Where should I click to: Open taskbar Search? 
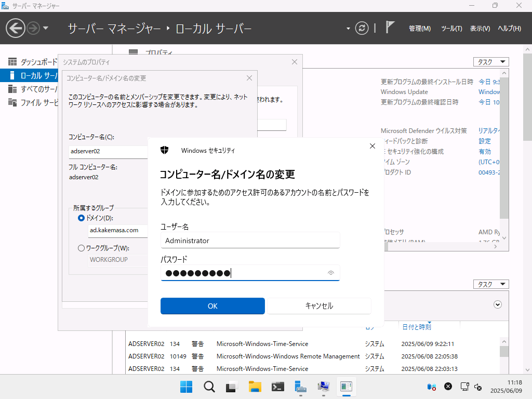[x=209, y=387]
